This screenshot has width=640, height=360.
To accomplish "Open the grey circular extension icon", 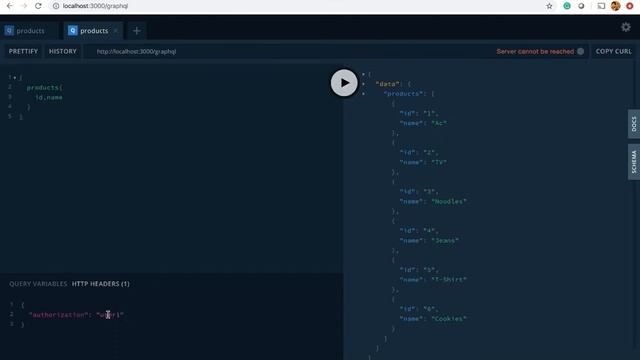I will click(581, 6).
